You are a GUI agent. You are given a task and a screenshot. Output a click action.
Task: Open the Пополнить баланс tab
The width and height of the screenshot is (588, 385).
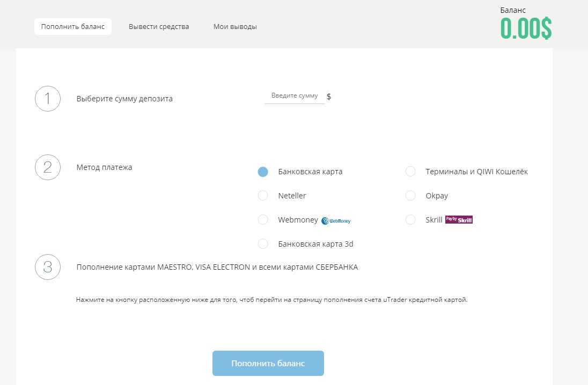point(73,27)
